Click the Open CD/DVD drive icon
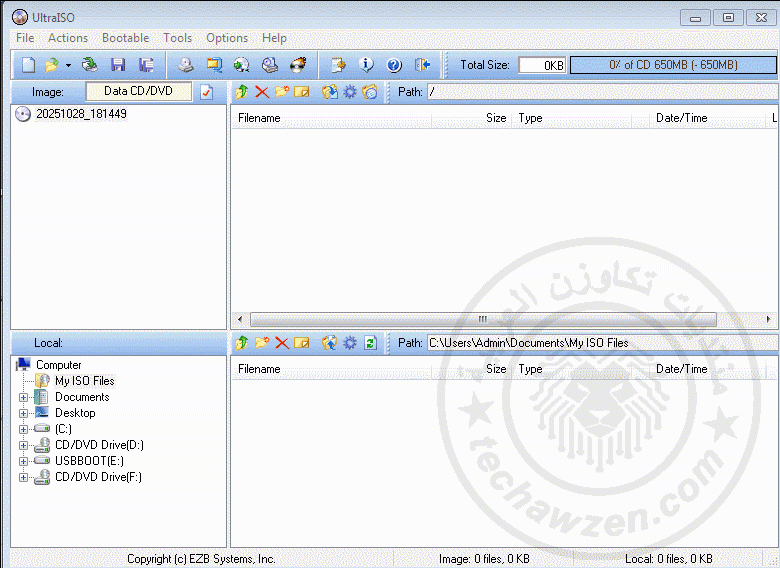This screenshot has width=780, height=568. 90,65
